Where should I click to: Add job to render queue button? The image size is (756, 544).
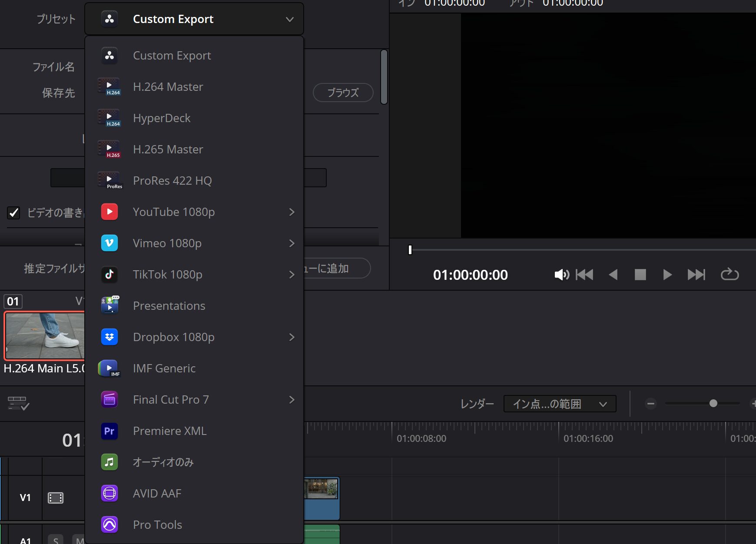point(337,268)
